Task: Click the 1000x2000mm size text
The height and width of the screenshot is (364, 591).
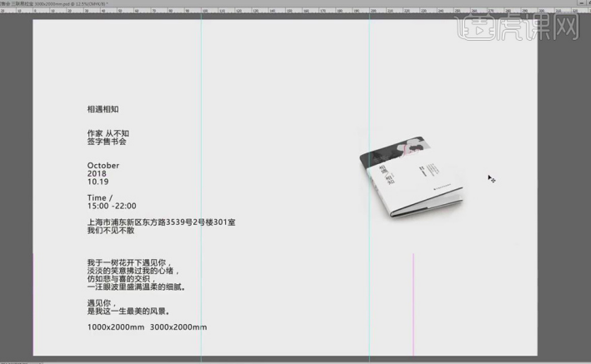Action: (x=115, y=327)
